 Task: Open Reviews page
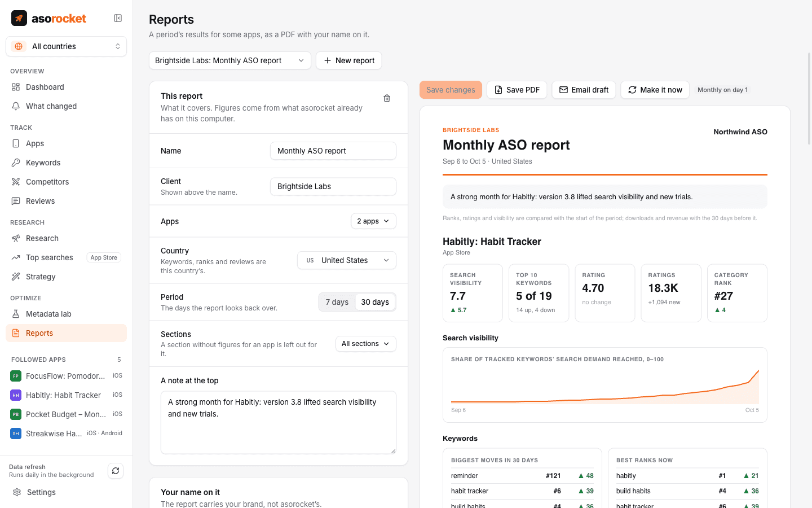67,201
